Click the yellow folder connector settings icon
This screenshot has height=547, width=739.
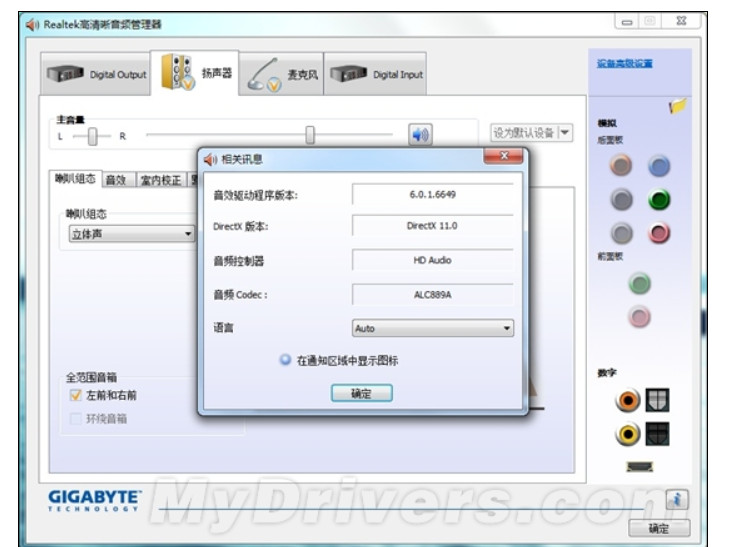coord(678,106)
